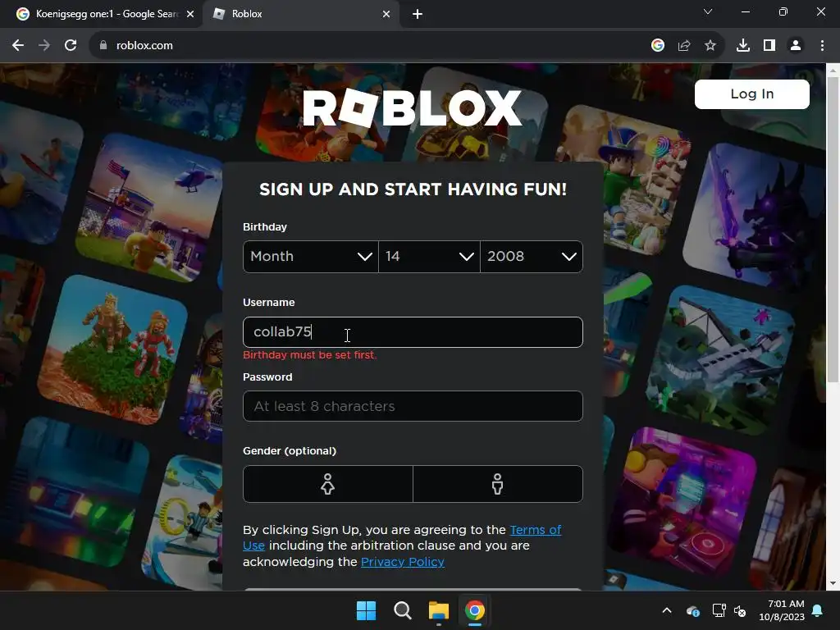Show hidden system tray icons

(x=667, y=610)
